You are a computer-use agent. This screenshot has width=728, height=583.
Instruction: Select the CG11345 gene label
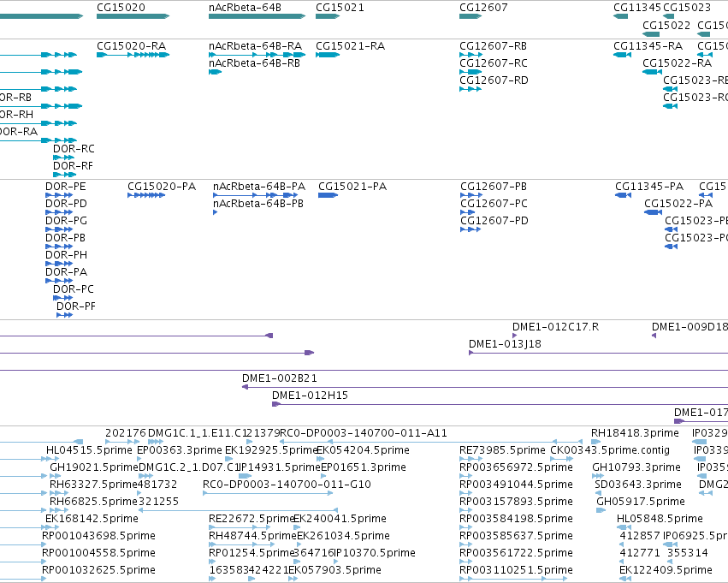click(x=637, y=8)
